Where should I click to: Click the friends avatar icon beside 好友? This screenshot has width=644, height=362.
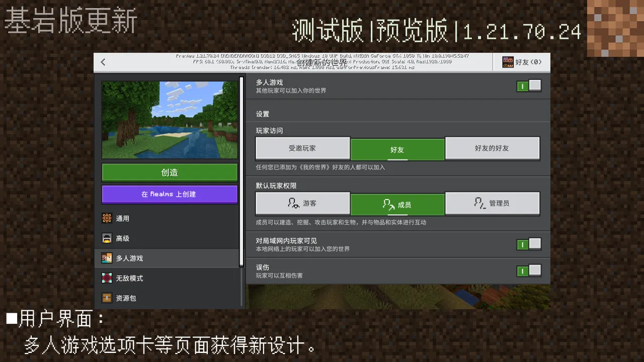point(508,62)
